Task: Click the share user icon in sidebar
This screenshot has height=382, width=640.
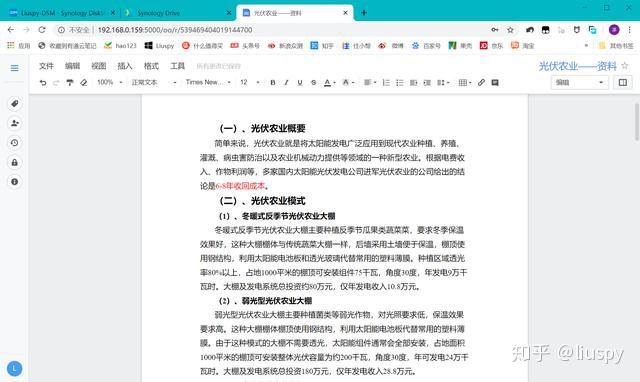Action: point(15,123)
